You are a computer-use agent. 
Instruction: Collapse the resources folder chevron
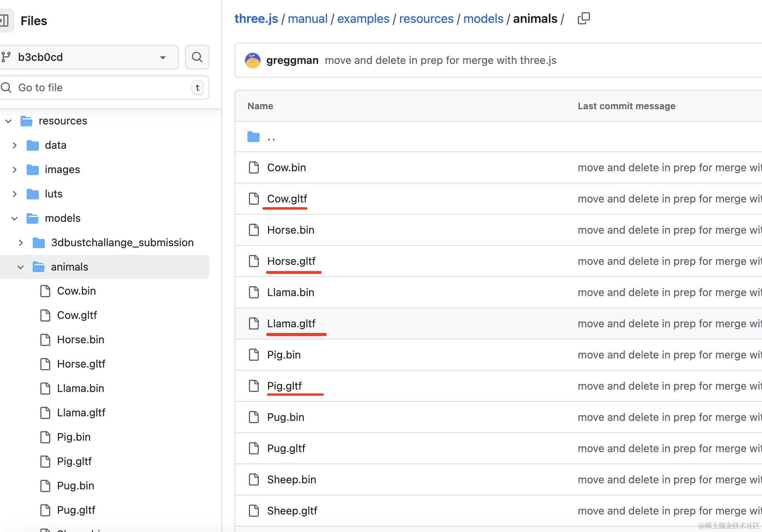coord(8,121)
